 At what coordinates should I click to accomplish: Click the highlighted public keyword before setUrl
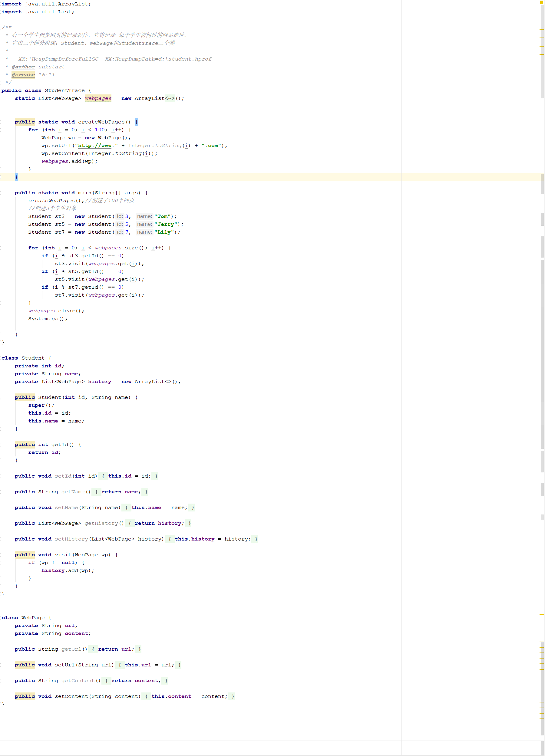click(25, 665)
